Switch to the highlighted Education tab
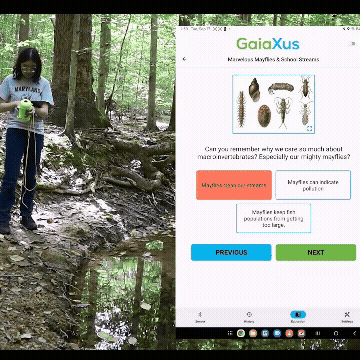 point(298,317)
